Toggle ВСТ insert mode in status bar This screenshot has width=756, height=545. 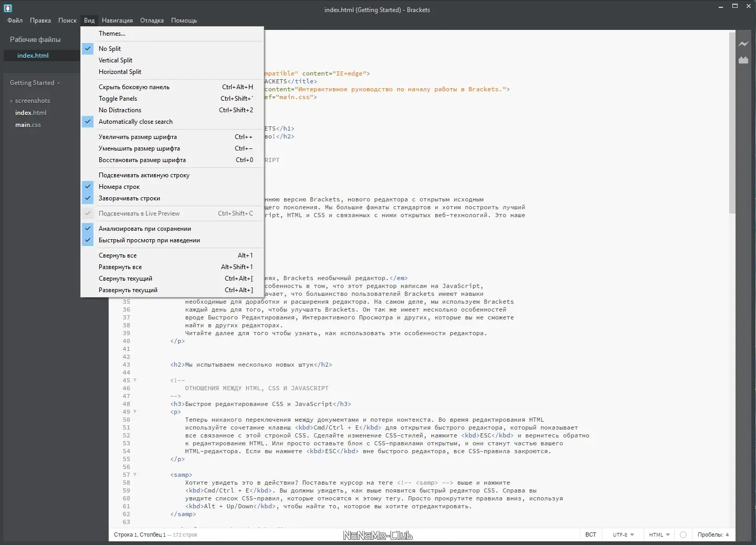[x=591, y=535]
